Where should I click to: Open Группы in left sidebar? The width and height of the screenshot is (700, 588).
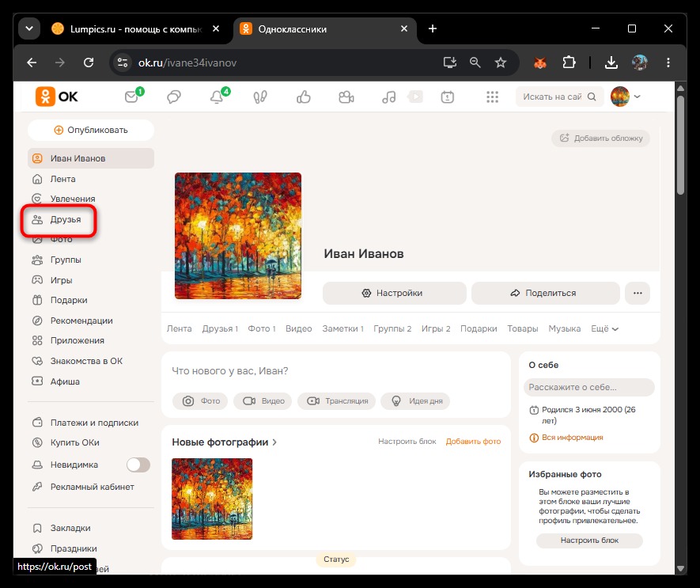65,260
